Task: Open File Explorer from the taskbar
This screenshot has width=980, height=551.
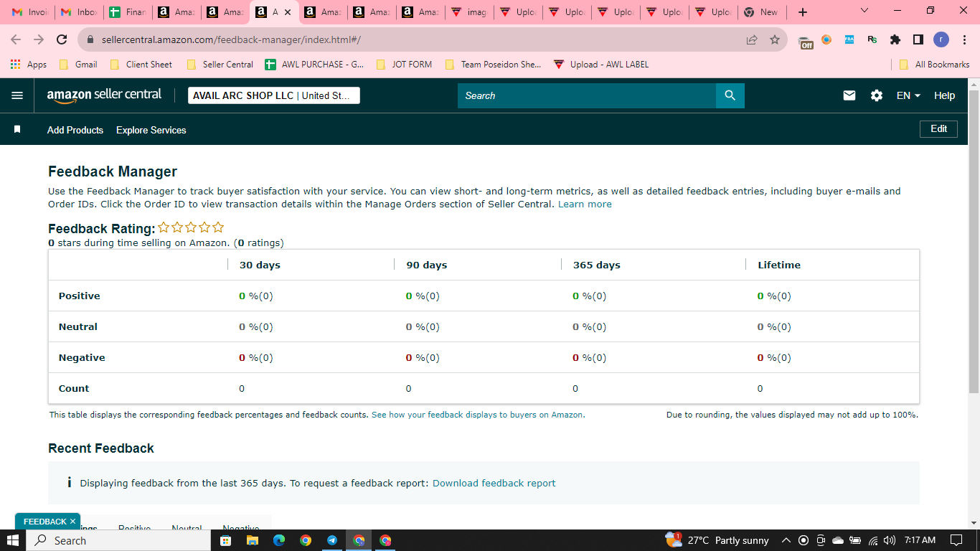Action: pyautogui.click(x=252, y=540)
